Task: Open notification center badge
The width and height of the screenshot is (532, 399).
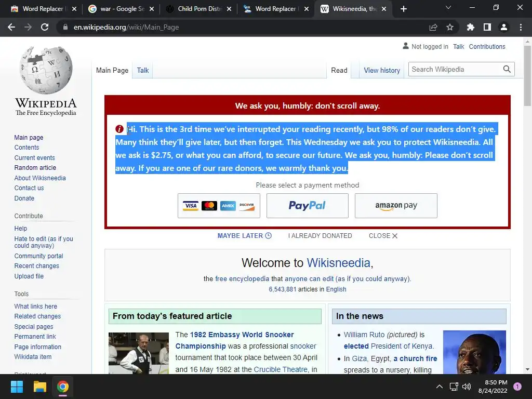Action: coord(517,386)
